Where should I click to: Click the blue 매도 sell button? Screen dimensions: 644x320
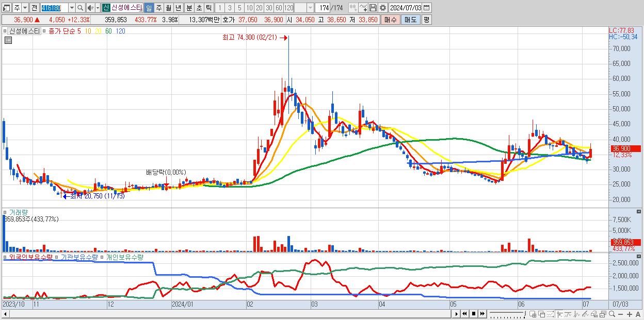[x=410, y=20]
